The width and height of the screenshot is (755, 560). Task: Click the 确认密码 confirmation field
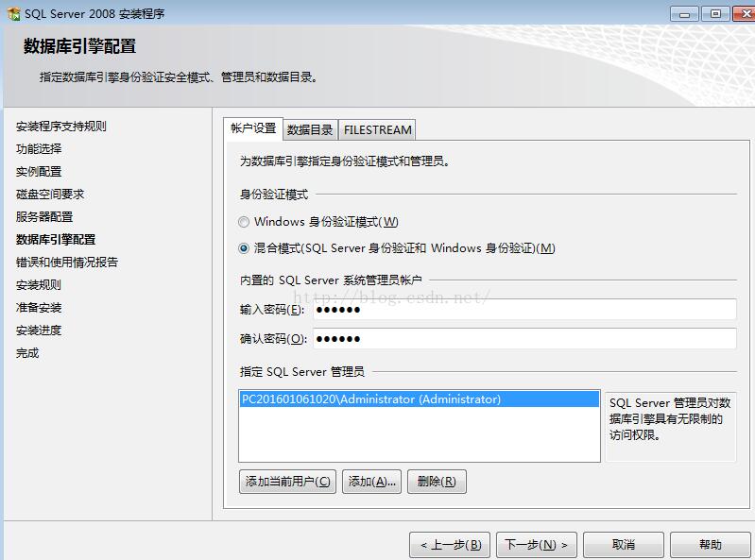524,339
